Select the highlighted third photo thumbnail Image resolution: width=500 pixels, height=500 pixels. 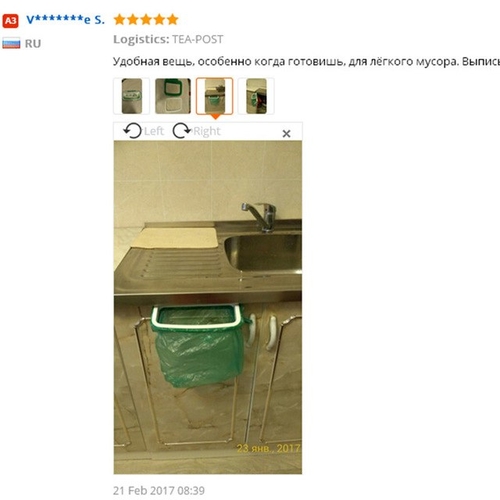pyautogui.click(x=214, y=96)
